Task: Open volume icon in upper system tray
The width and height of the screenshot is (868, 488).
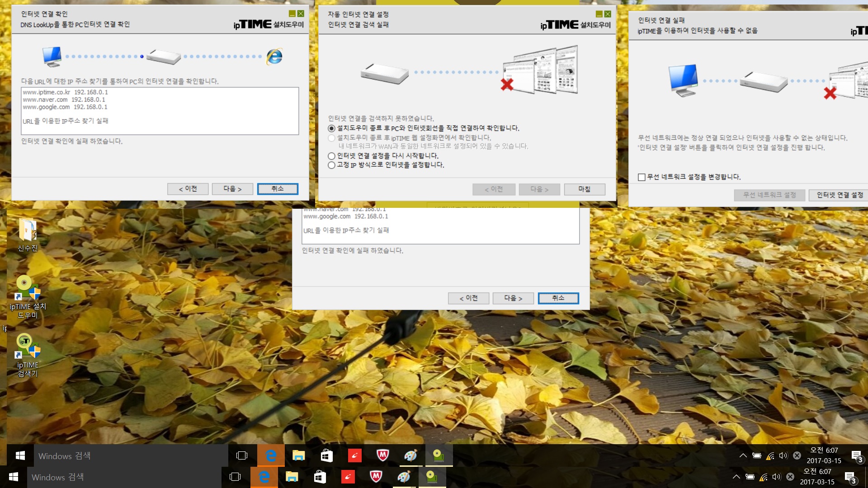Action: 783,455
